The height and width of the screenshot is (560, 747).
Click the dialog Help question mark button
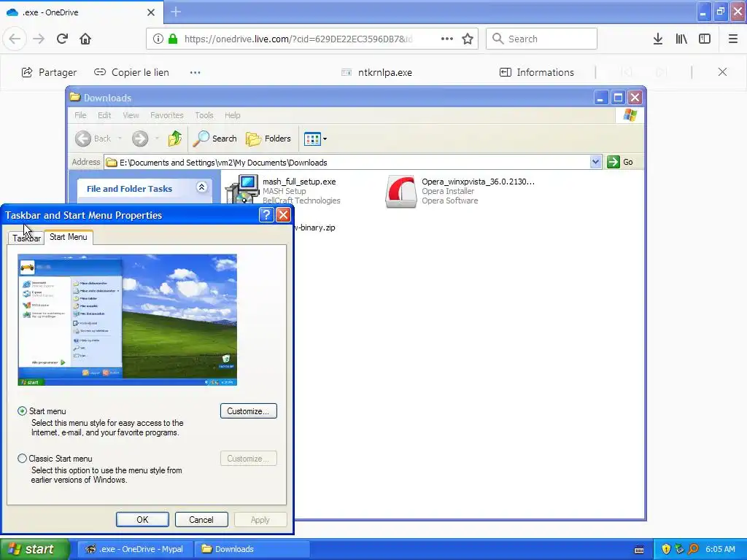coord(266,215)
